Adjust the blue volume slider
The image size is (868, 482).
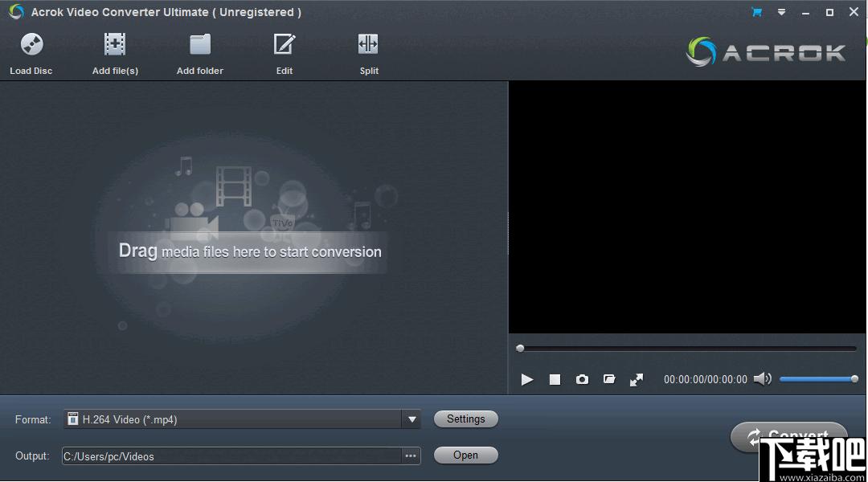click(x=819, y=379)
